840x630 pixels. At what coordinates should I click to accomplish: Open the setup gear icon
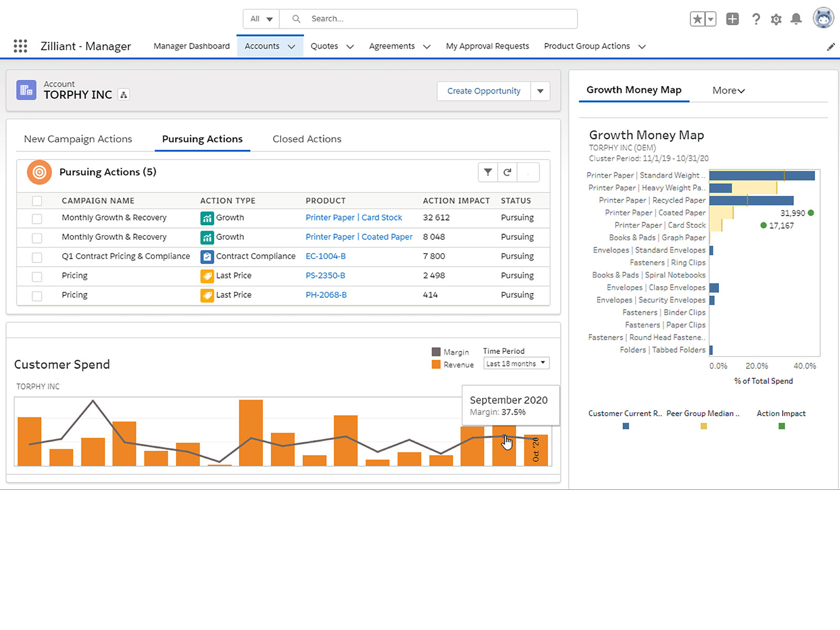point(776,19)
